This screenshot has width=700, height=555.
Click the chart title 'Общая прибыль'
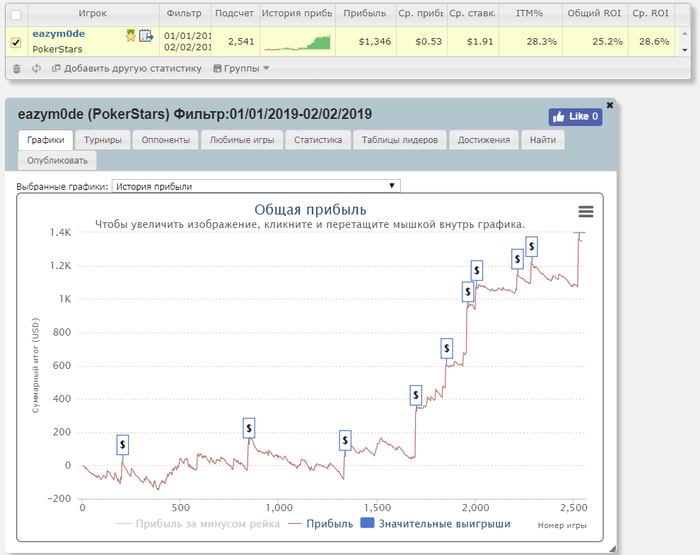310,209
